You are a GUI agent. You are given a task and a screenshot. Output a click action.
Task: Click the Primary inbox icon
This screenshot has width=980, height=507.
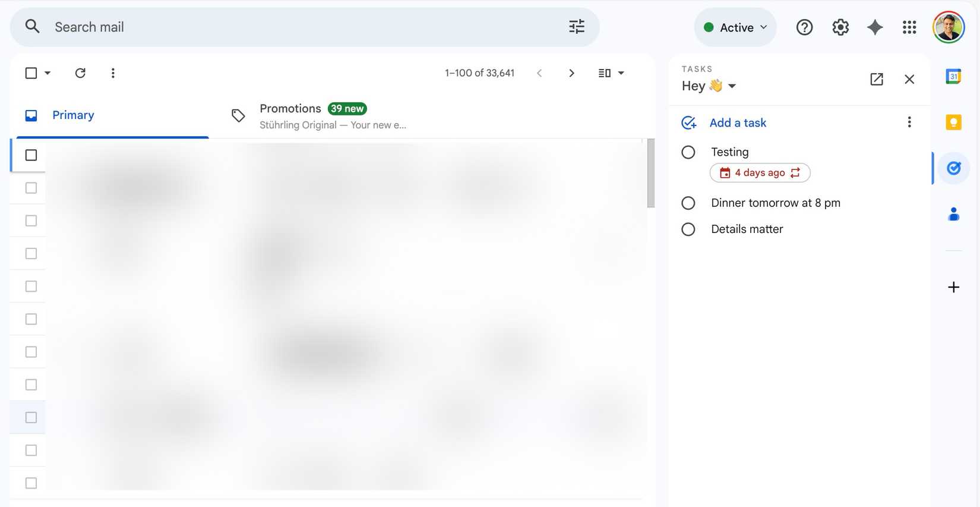click(x=31, y=115)
